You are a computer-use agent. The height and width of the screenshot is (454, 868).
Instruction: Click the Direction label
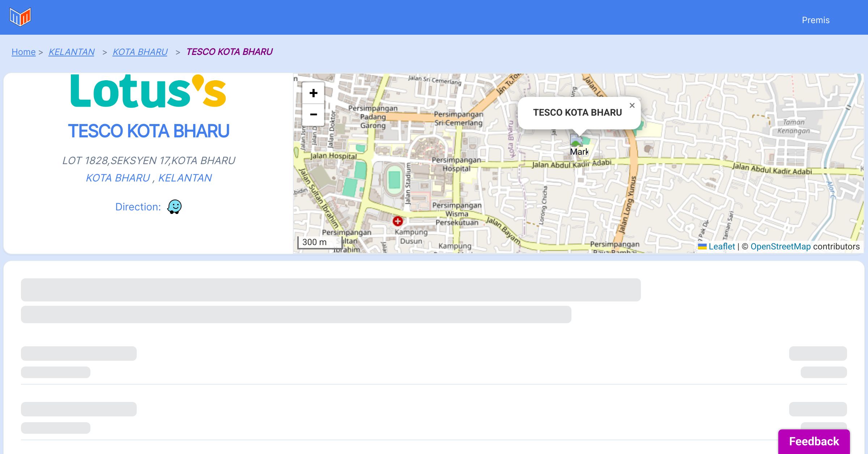138,207
